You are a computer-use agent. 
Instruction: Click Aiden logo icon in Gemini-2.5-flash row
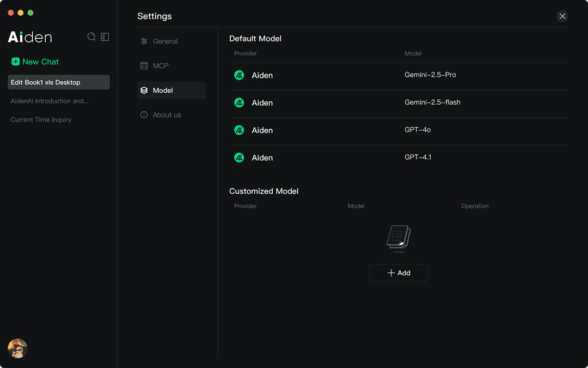point(239,102)
